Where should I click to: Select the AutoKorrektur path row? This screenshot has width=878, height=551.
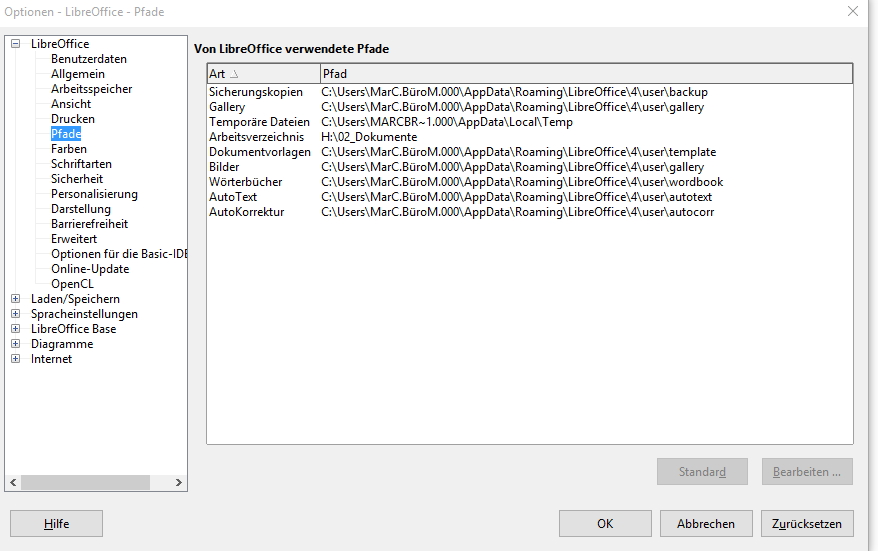tap(529, 212)
